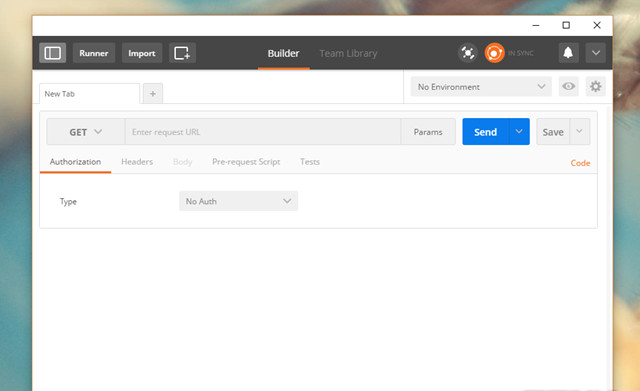
Task: Click the Code link
Action: point(580,163)
